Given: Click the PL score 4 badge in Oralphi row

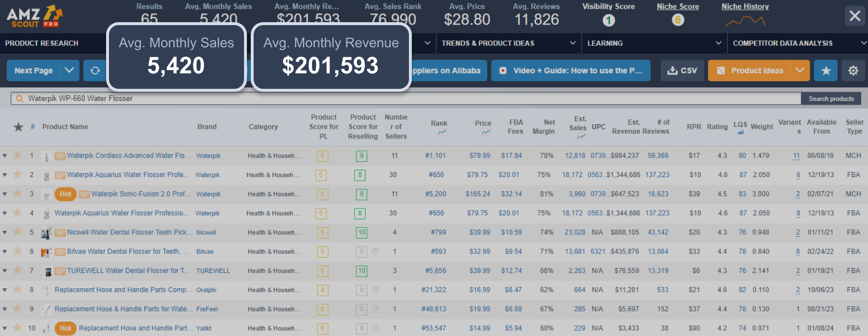Looking at the screenshot, I should click(x=322, y=290).
